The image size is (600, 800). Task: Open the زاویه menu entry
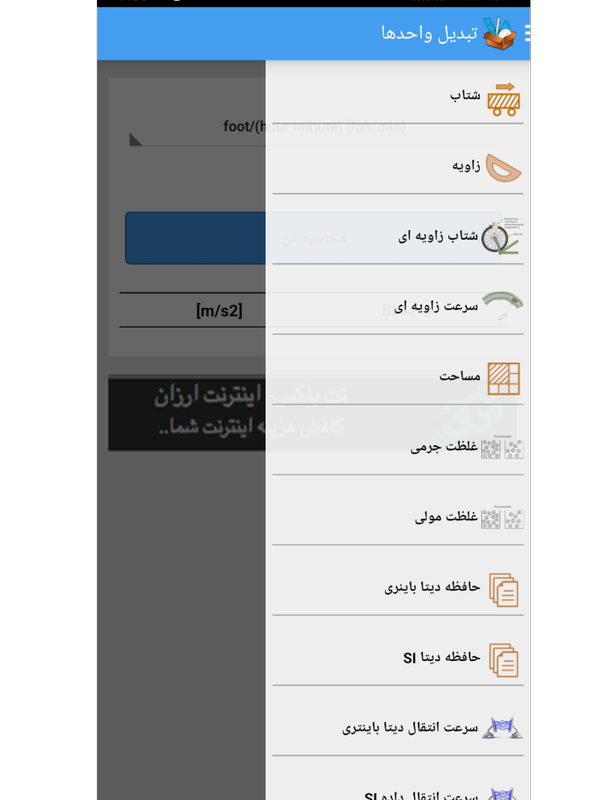point(463,166)
